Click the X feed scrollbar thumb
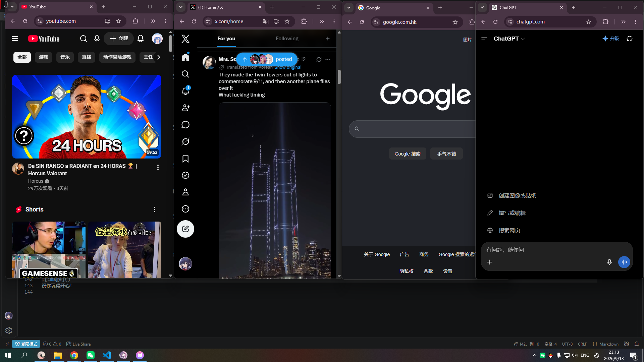This screenshot has width=644, height=362. pos(339,77)
